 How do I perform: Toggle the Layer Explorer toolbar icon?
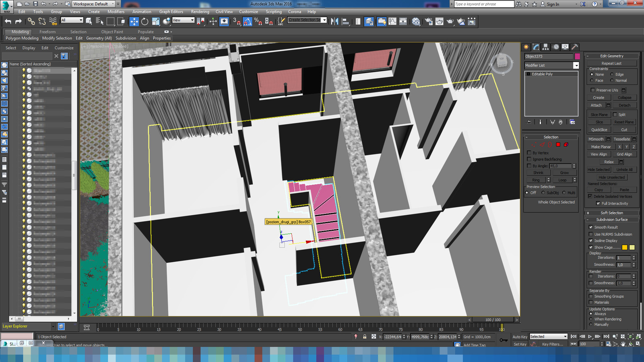pyautogui.click(x=369, y=21)
